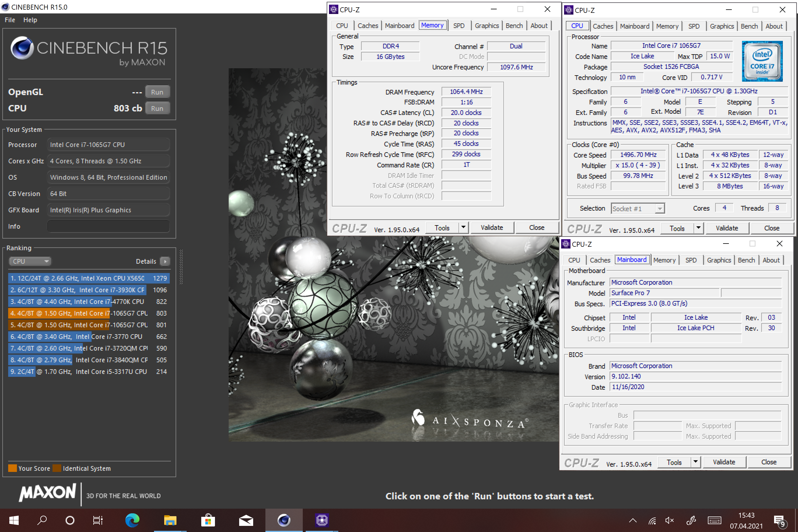Select ranking row i7-3720QM 590
Image resolution: width=798 pixels, height=532 pixels.
(89, 349)
